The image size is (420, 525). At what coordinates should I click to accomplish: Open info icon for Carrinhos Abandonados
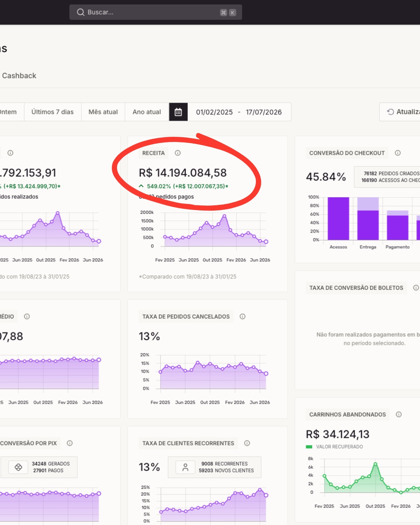[x=399, y=415]
